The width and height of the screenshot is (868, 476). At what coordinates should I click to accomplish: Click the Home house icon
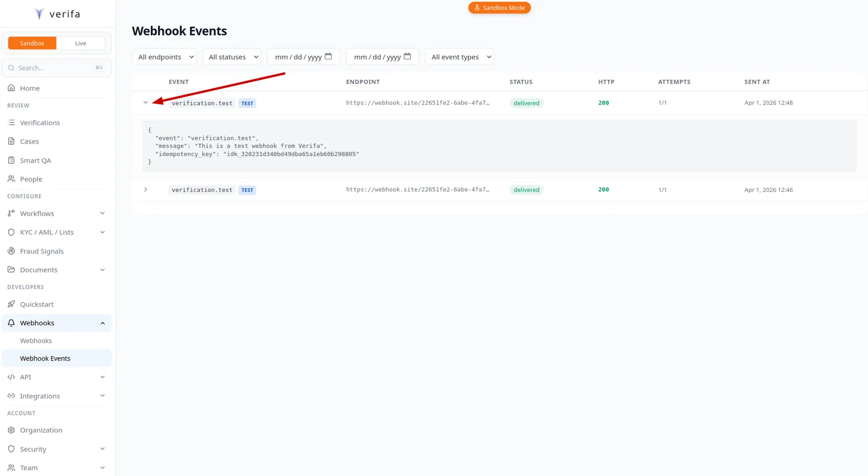[11, 88]
